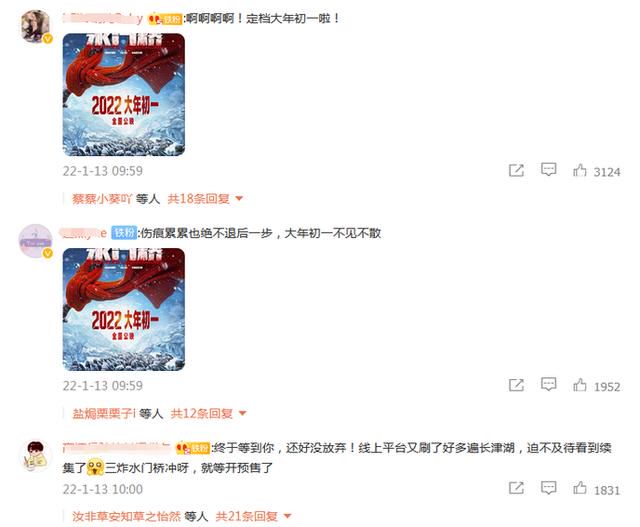Expand the 共21条回复 replies
This screenshot has width=640, height=527.
coord(253,516)
